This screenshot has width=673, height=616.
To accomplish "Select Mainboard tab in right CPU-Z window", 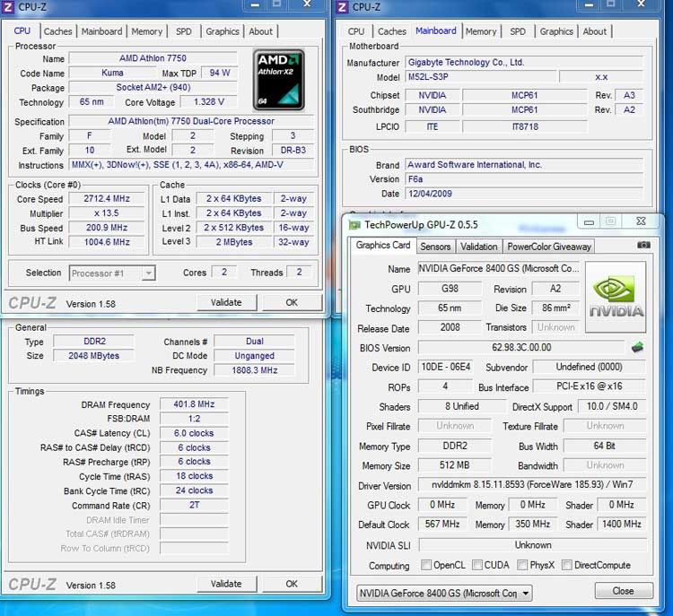I will tap(436, 30).
